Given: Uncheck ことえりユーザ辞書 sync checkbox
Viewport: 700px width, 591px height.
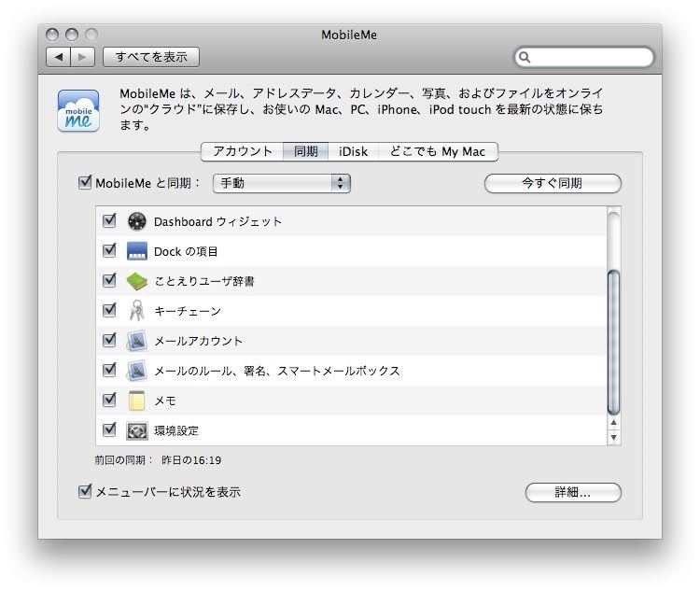Looking at the screenshot, I should [x=109, y=280].
